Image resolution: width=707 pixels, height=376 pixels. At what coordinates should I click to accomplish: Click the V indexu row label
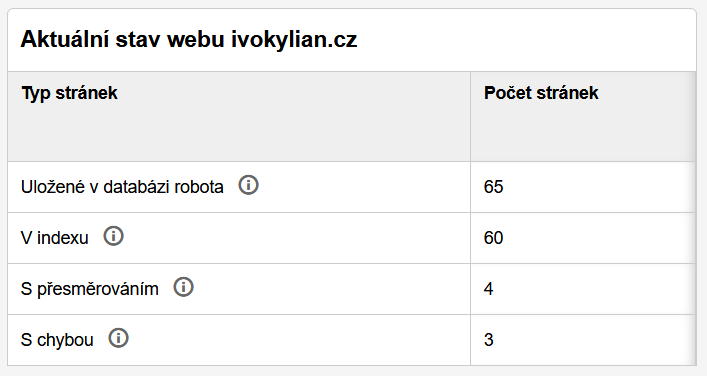click(x=55, y=238)
